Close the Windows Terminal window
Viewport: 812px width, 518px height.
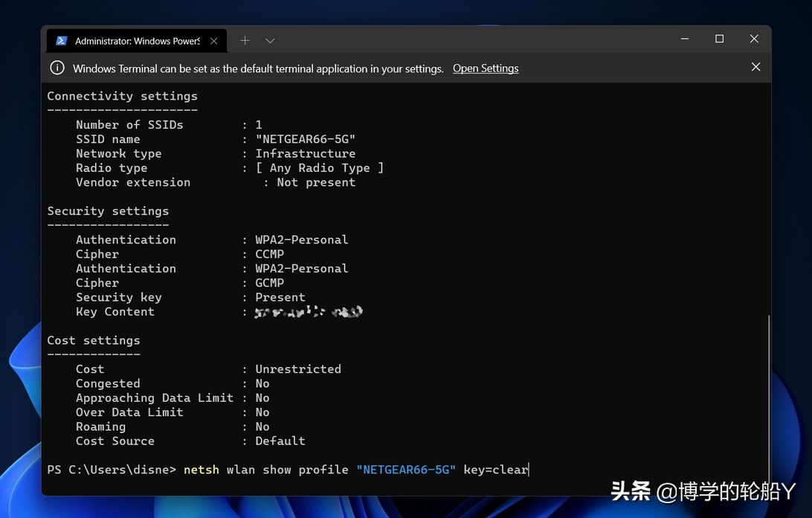[x=754, y=39]
